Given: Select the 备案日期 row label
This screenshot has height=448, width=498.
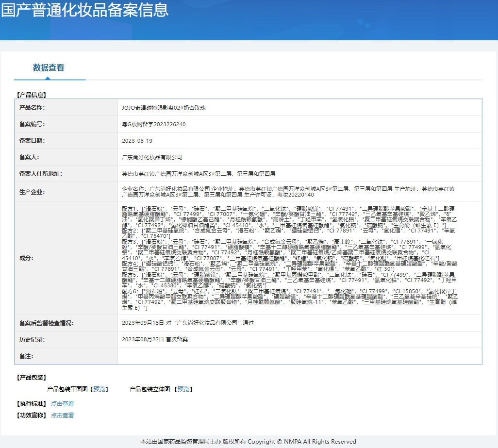Looking at the screenshot, I should (x=32, y=141).
